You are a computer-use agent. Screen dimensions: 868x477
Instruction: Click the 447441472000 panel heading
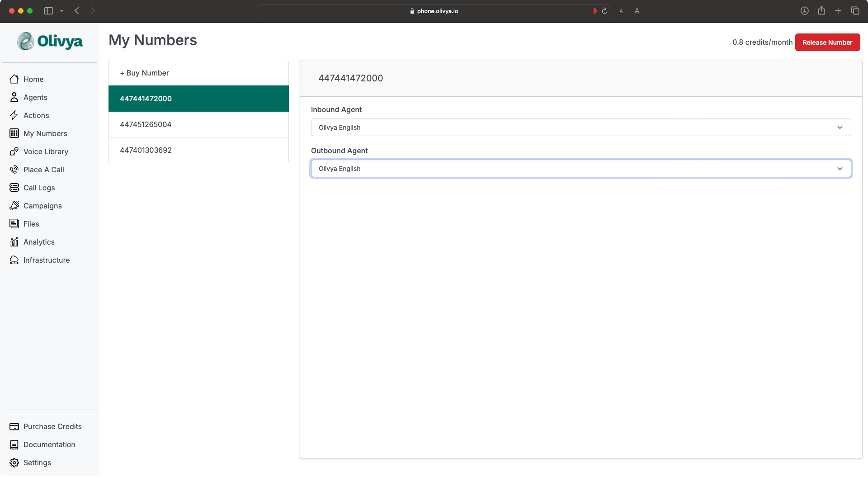[350, 78]
